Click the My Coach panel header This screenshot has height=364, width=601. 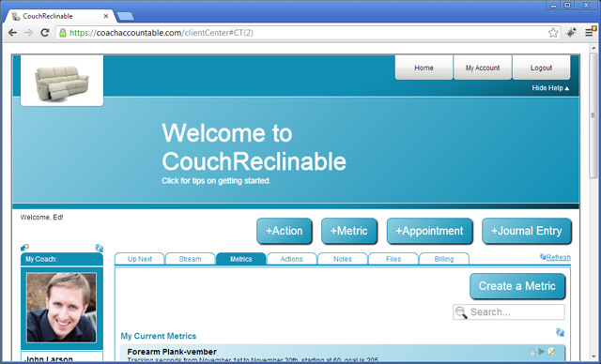[x=62, y=259]
